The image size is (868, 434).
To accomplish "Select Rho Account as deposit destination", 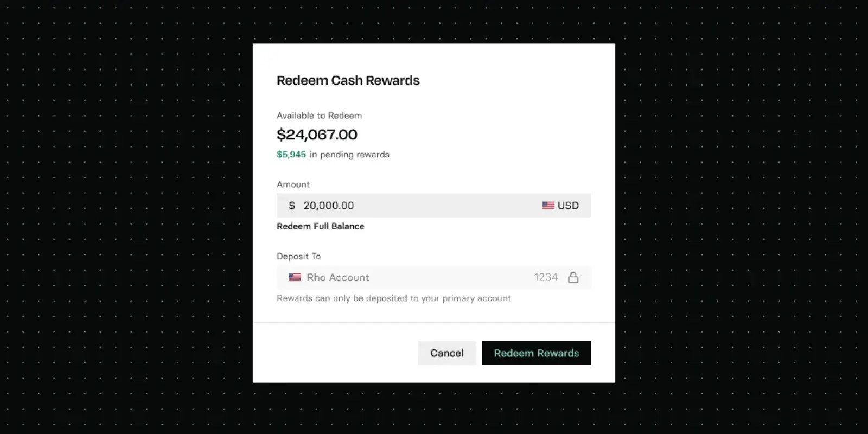I will pos(338,277).
